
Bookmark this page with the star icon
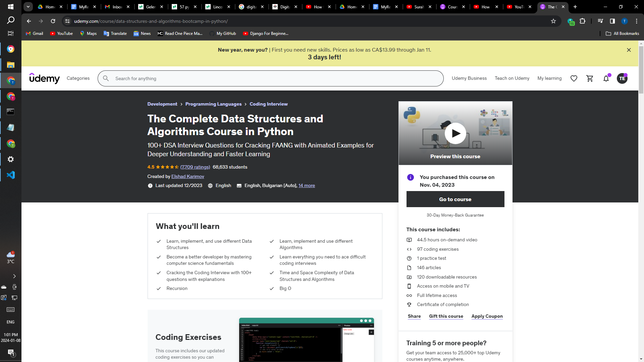553,21
